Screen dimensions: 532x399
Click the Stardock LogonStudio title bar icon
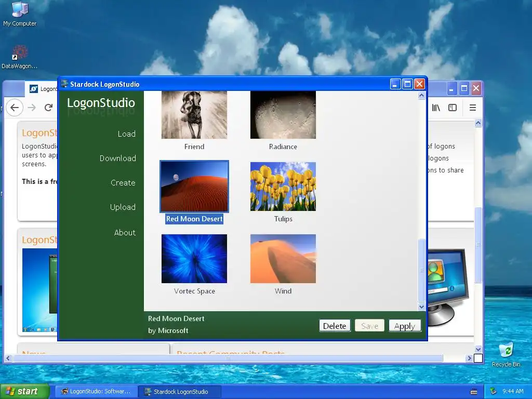click(x=64, y=84)
